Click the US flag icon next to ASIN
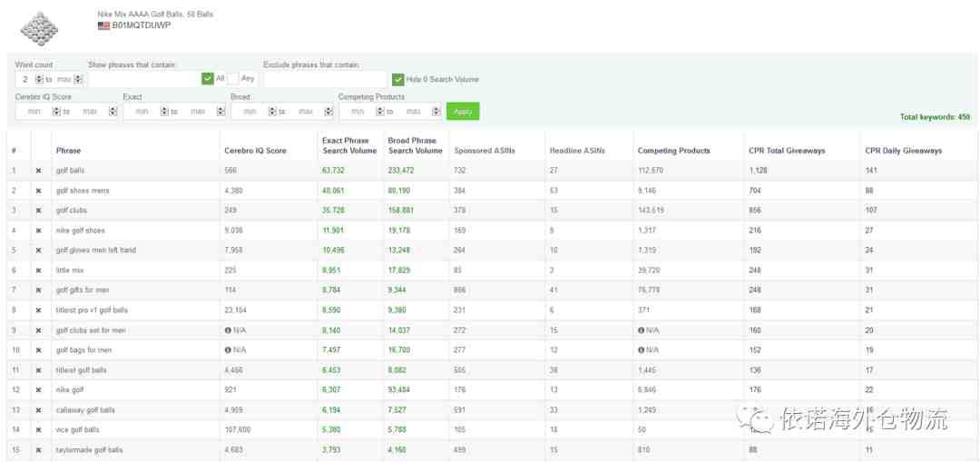980x462 pixels. point(103,25)
